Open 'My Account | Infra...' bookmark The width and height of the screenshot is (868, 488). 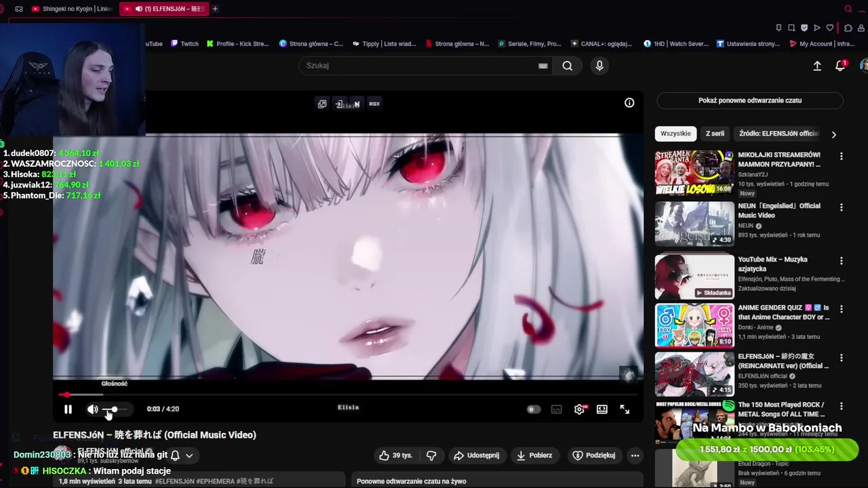[x=822, y=44]
